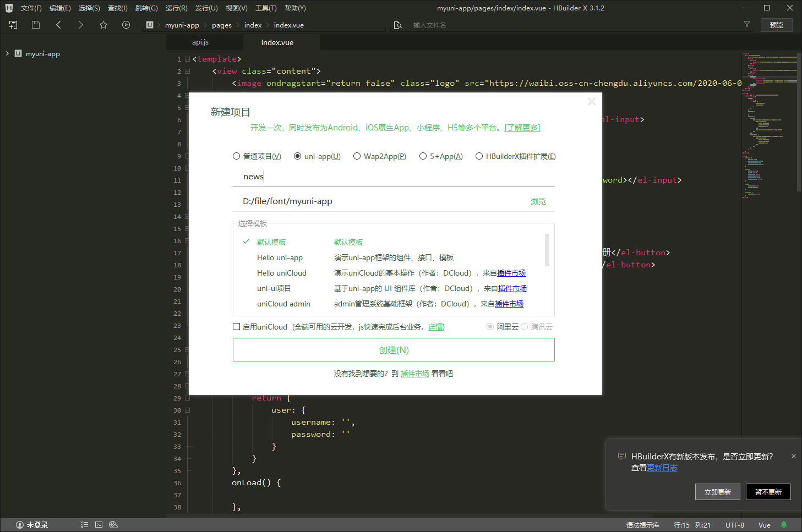Click the 浏览 browse link
This screenshot has height=532, width=802.
(x=538, y=201)
